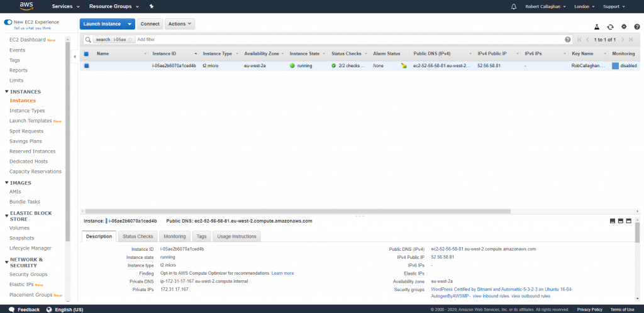Click the language globe icon
Viewport: 644px width, 313px height.
tap(49, 309)
